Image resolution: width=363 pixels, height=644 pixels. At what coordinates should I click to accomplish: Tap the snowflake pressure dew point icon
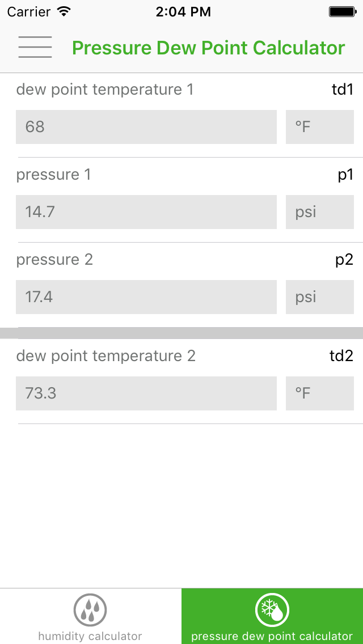pyautogui.click(x=272, y=610)
